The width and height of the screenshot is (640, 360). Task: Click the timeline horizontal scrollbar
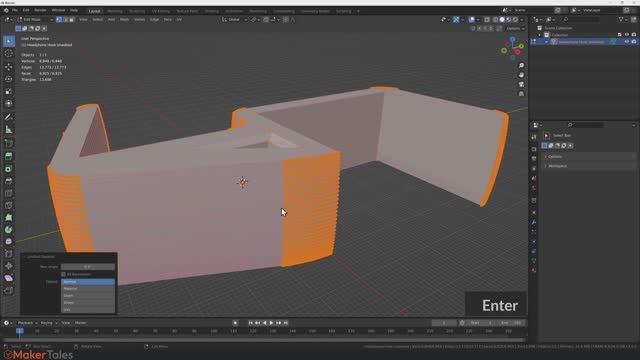263,340
